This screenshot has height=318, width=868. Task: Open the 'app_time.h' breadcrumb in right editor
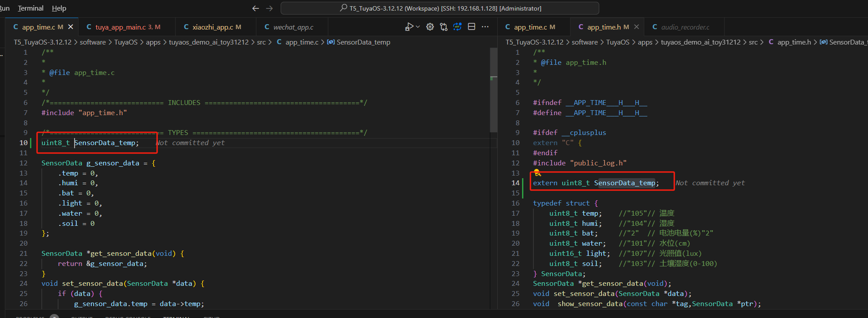click(x=794, y=42)
